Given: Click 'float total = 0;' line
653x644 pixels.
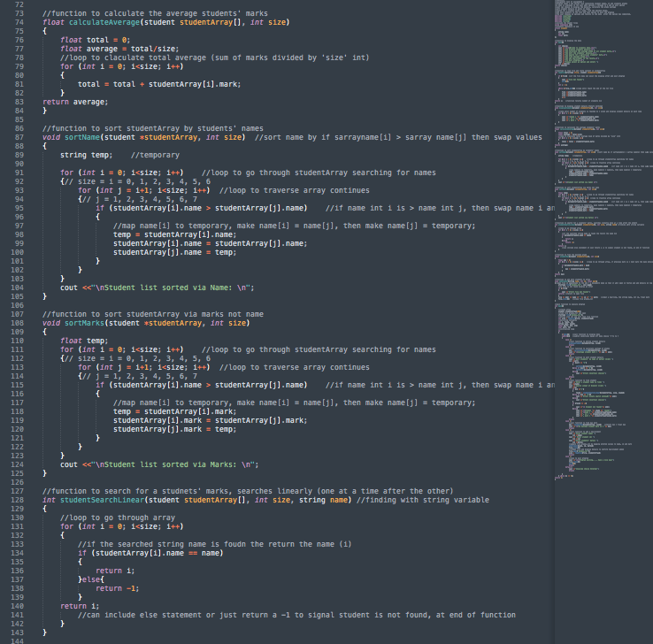Looking at the screenshot, I should tap(95, 40).
